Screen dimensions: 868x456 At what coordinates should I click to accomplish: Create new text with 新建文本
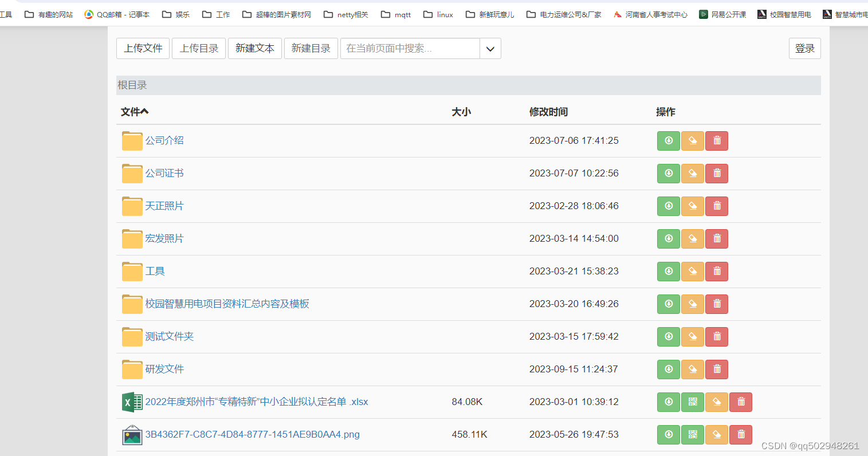pyautogui.click(x=255, y=49)
